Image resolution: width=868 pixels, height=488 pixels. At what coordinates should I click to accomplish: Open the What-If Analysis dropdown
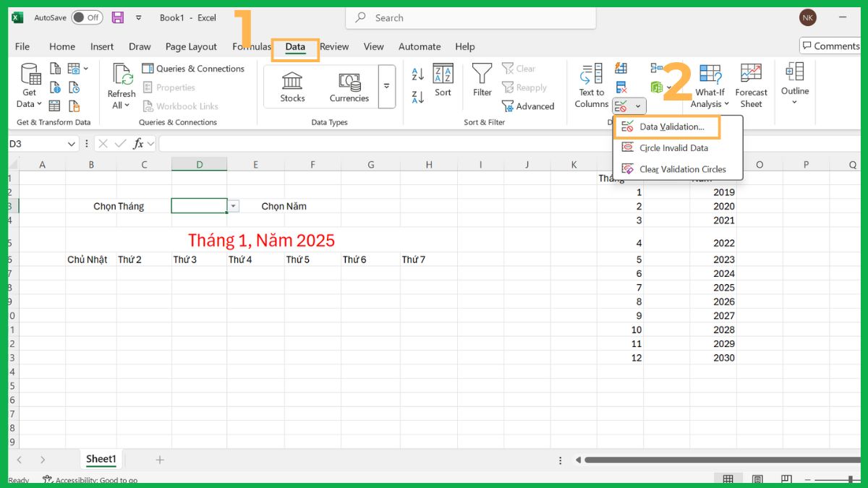point(709,85)
